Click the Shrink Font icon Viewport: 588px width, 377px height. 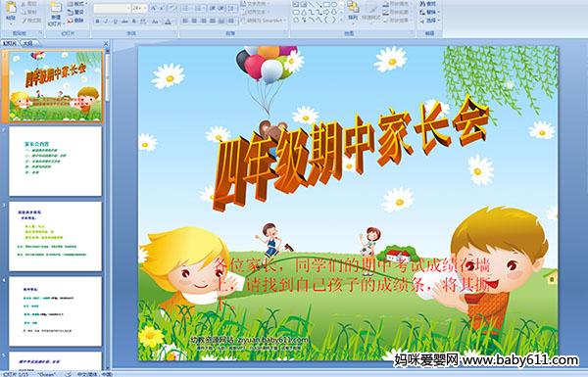click(x=162, y=8)
